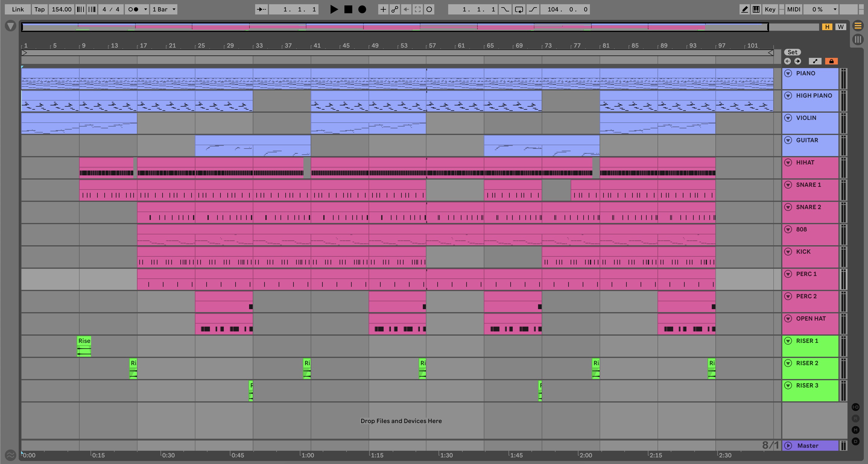
Task: Unfold the PIANO track
Action: (x=788, y=74)
